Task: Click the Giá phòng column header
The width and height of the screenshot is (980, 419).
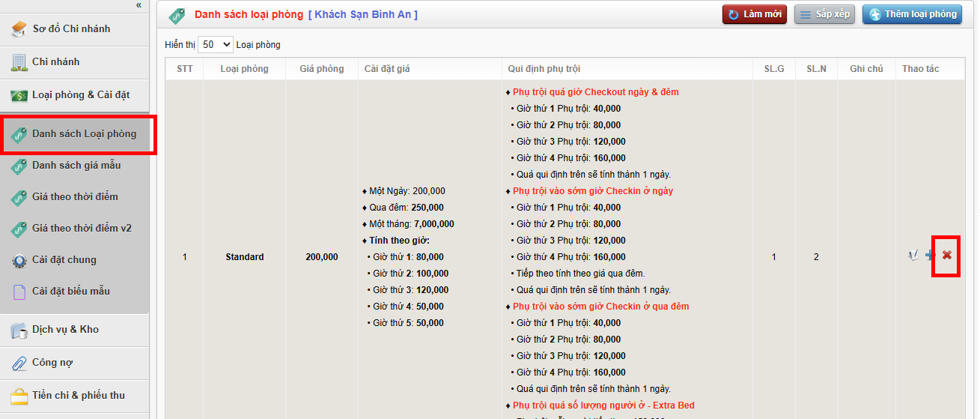Action: click(x=321, y=69)
